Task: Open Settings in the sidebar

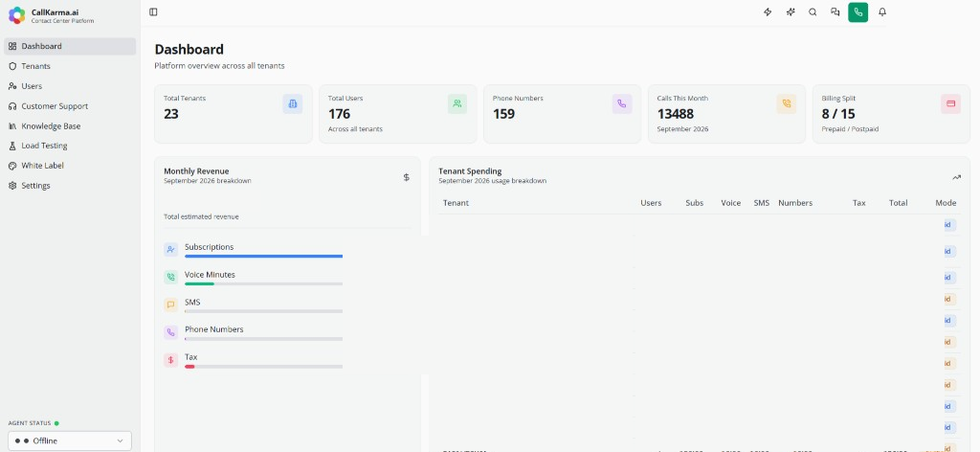Action: pos(70,186)
